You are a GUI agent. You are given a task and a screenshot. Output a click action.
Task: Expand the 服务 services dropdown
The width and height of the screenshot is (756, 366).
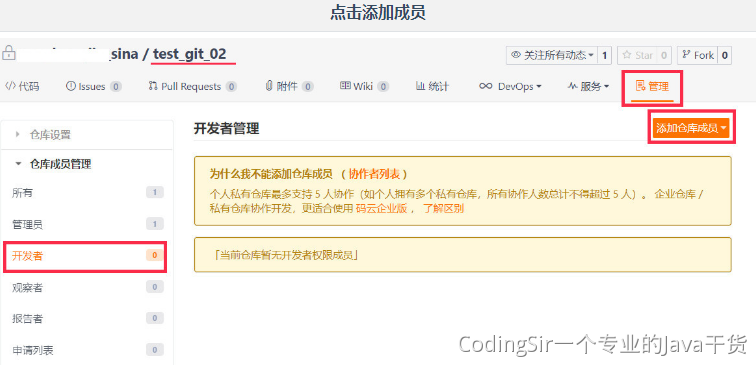point(588,86)
